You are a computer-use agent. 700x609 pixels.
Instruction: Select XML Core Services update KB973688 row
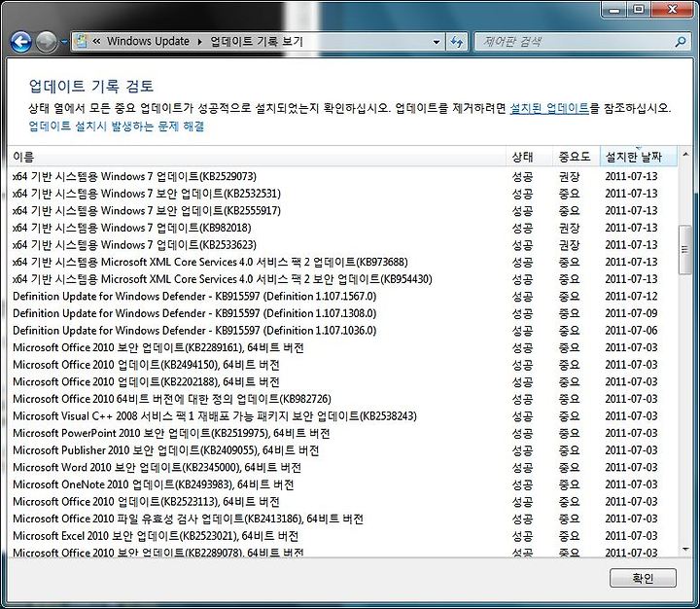point(341,262)
